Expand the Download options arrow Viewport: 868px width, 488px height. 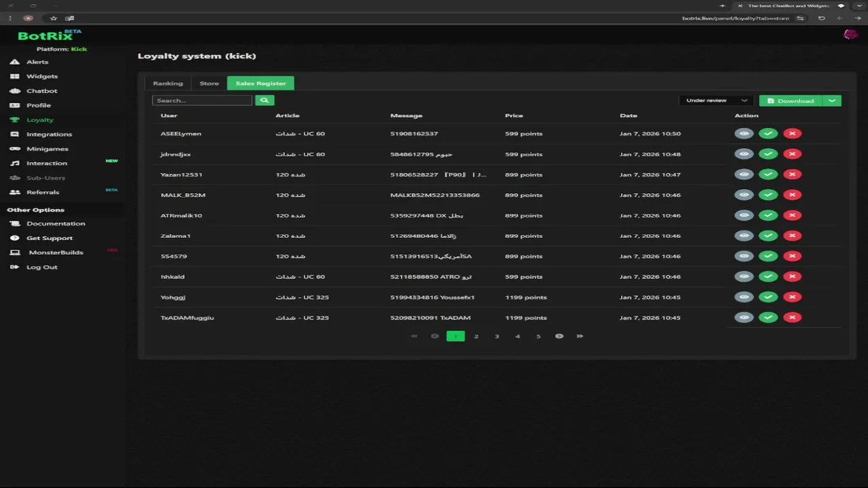[x=832, y=100]
